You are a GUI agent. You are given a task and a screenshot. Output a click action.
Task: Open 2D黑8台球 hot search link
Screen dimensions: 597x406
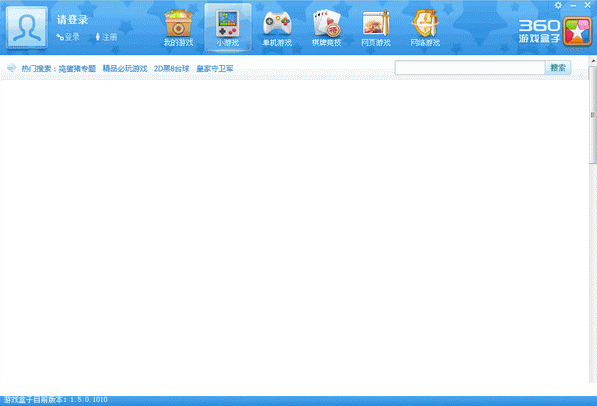pos(172,69)
